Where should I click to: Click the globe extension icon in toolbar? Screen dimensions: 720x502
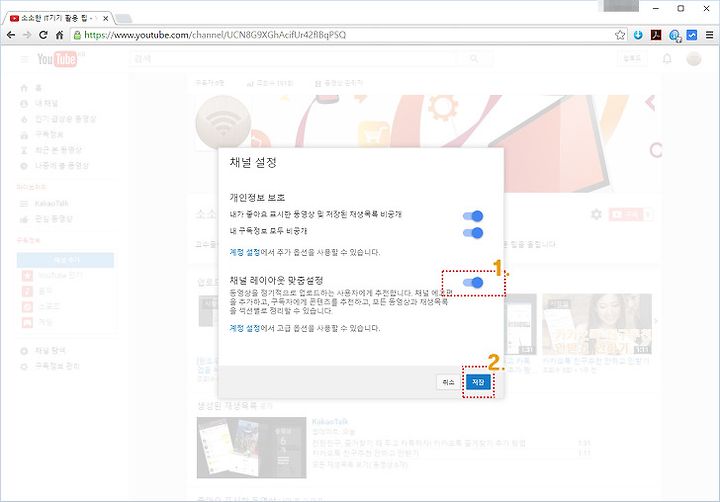675,35
